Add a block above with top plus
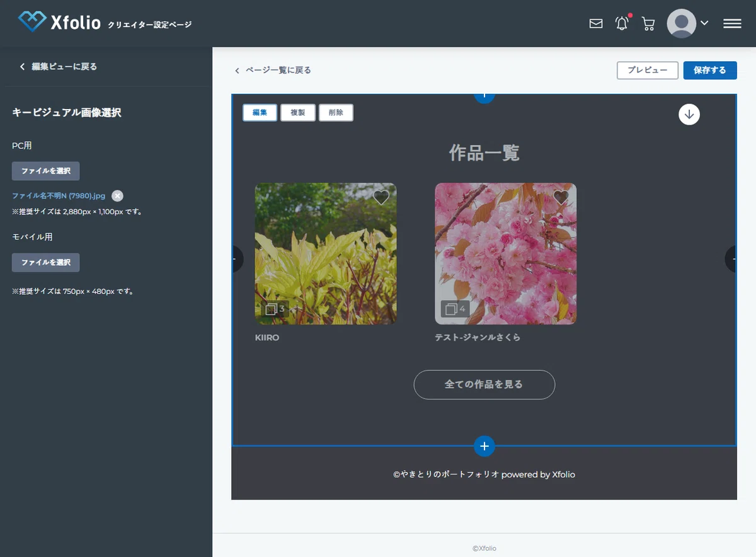Viewport: 756px width, 557px height. pos(484,97)
